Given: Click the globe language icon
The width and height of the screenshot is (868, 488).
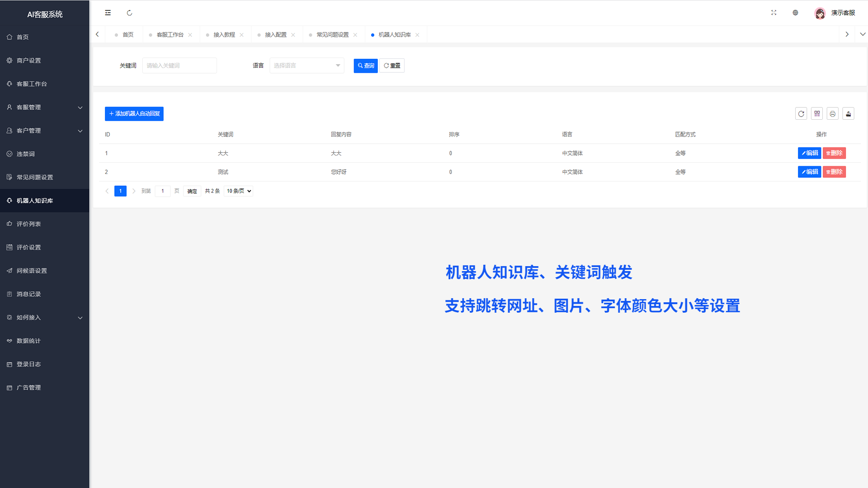Looking at the screenshot, I should pos(795,13).
